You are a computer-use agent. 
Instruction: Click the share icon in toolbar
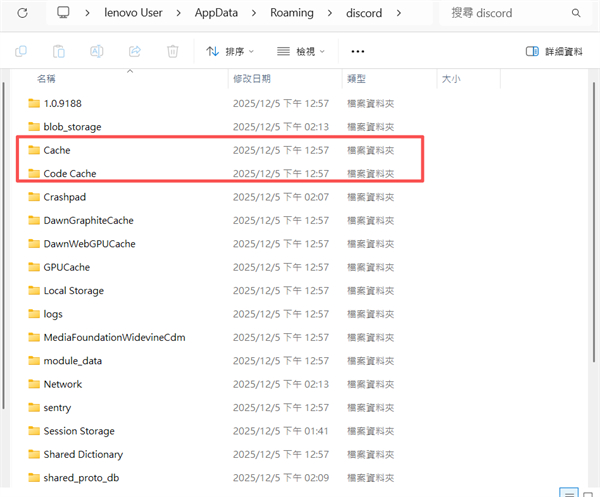pyautogui.click(x=135, y=51)
